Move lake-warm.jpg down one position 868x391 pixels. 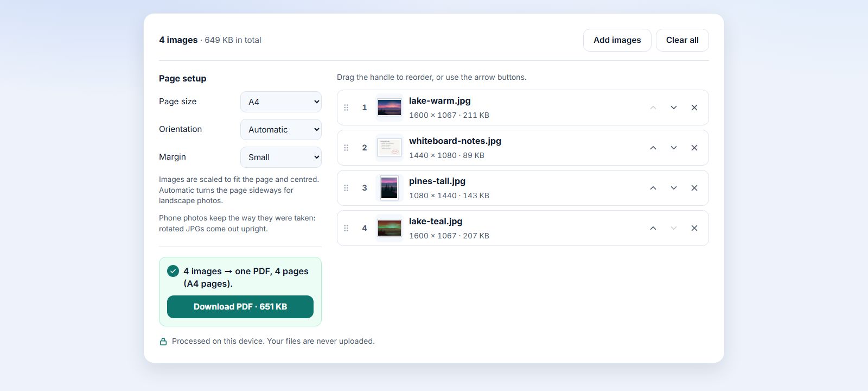coord(674,108)
